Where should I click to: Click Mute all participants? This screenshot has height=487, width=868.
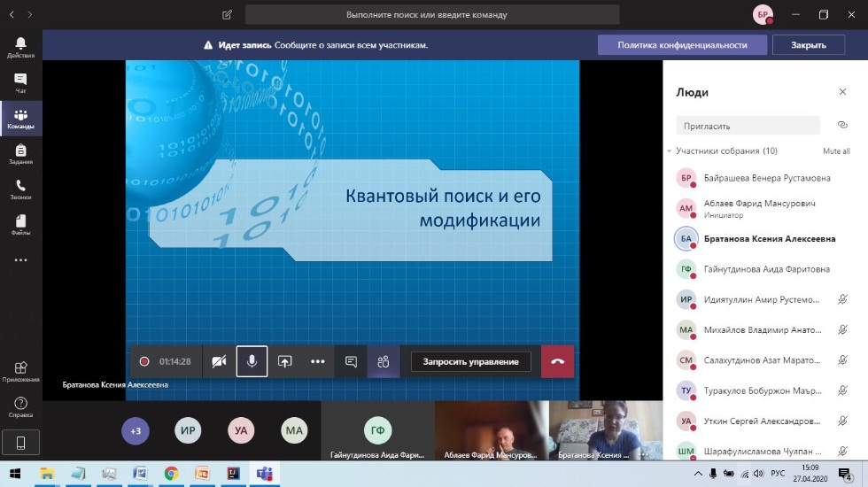coord(835,151)
